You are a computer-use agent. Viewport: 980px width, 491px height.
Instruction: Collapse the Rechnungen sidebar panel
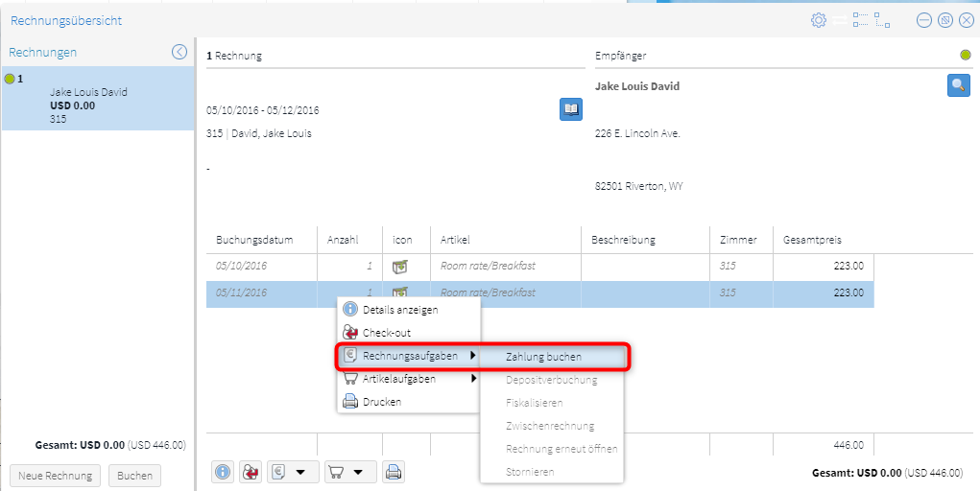click(x=179, y=52)
